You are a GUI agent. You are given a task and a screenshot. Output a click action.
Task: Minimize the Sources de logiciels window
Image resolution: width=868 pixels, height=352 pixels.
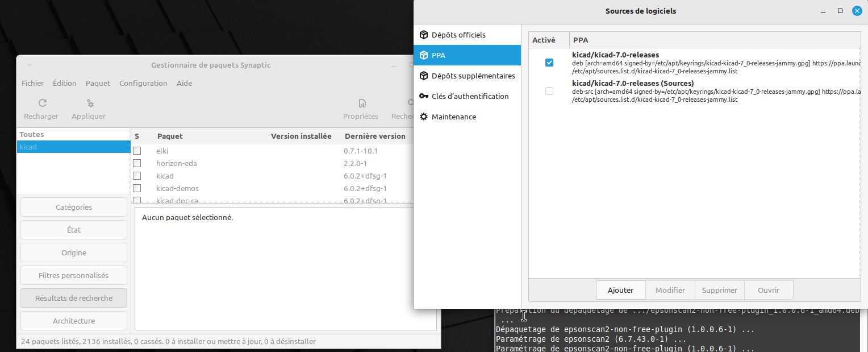pyautogui.click(x=824, y=11)
